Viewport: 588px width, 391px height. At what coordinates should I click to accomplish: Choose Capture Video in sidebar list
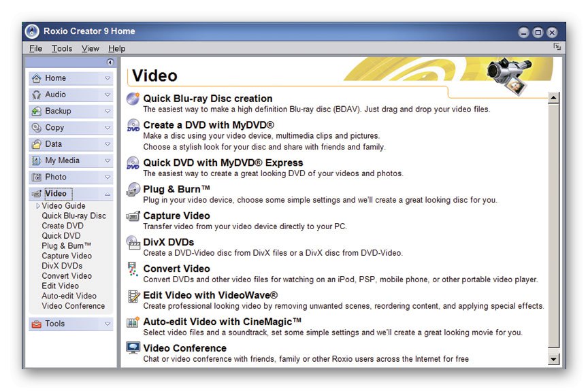click(67, 256)
